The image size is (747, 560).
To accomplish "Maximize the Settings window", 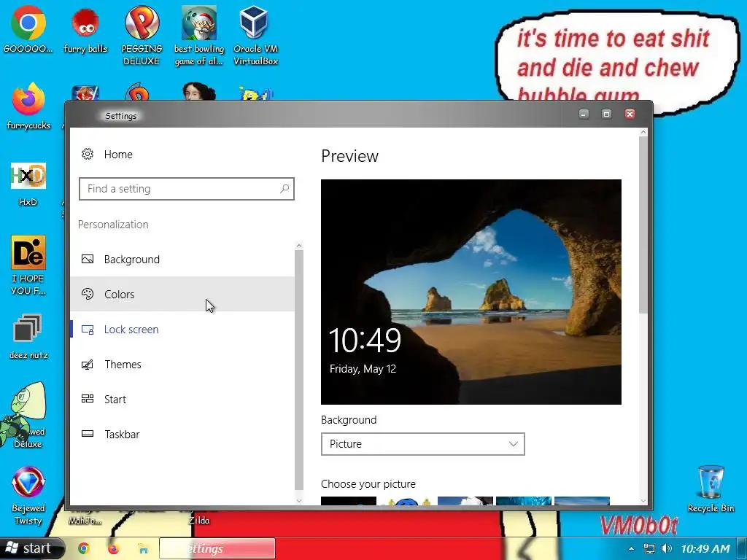I will (x=606, y=114).
